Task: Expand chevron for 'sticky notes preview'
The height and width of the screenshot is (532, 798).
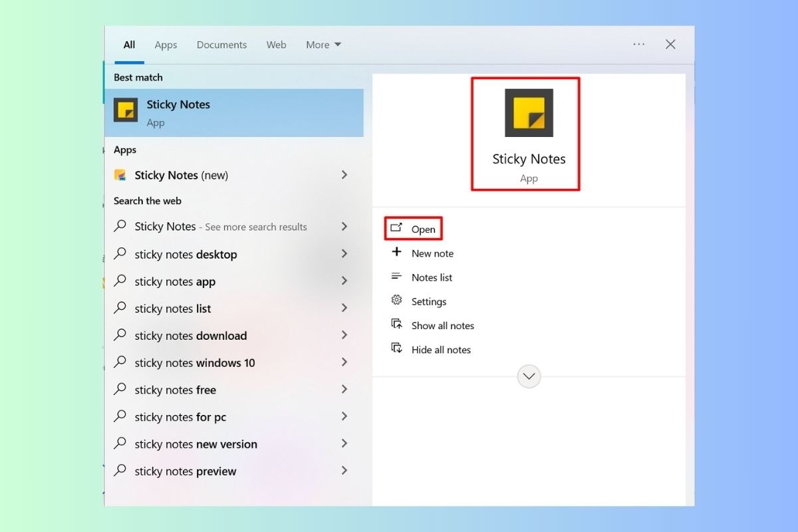Action: [344, 470]
